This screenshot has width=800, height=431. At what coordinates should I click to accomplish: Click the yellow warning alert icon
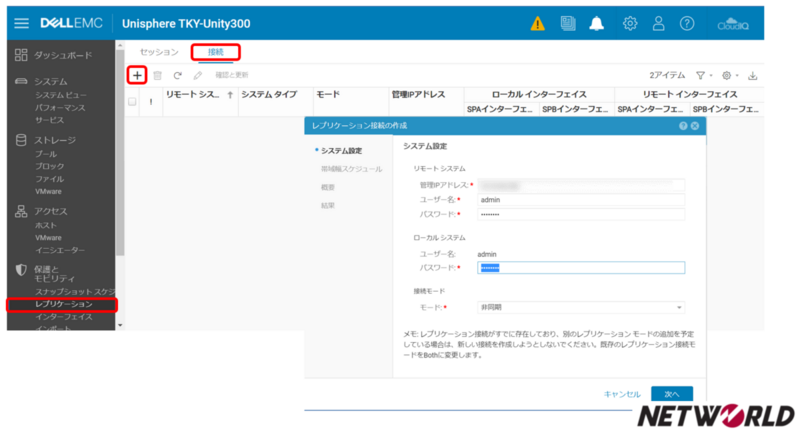pos(537,23)
